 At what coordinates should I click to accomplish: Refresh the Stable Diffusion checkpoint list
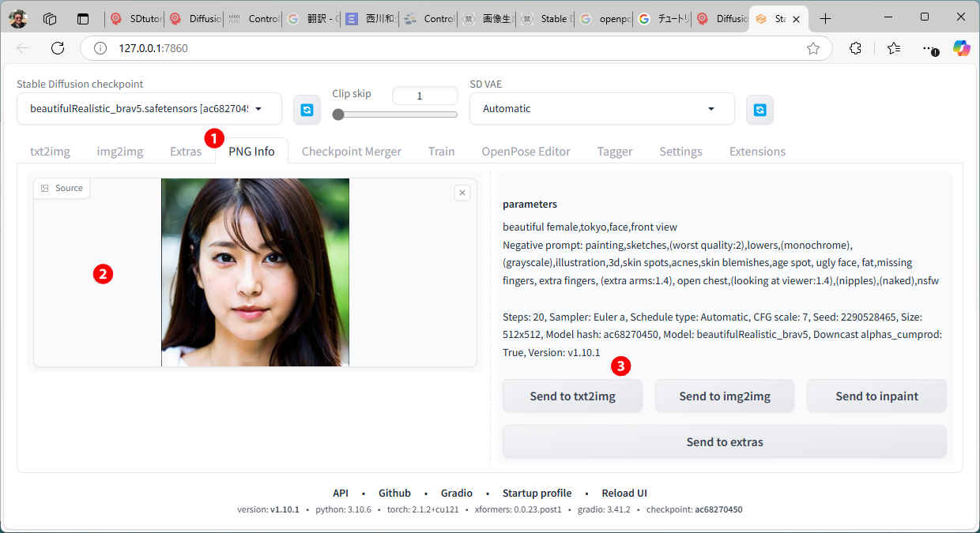(307, 110)
